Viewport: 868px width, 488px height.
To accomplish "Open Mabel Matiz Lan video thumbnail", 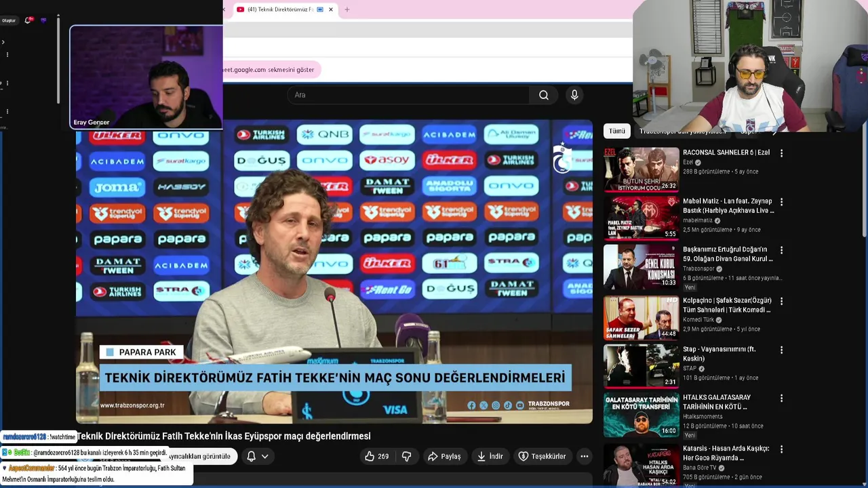I will (641, 218).
